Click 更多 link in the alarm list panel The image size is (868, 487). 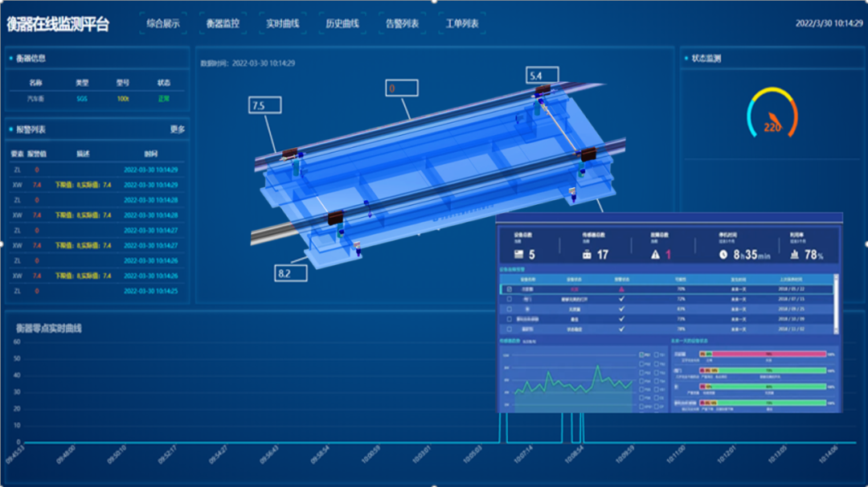178,129
